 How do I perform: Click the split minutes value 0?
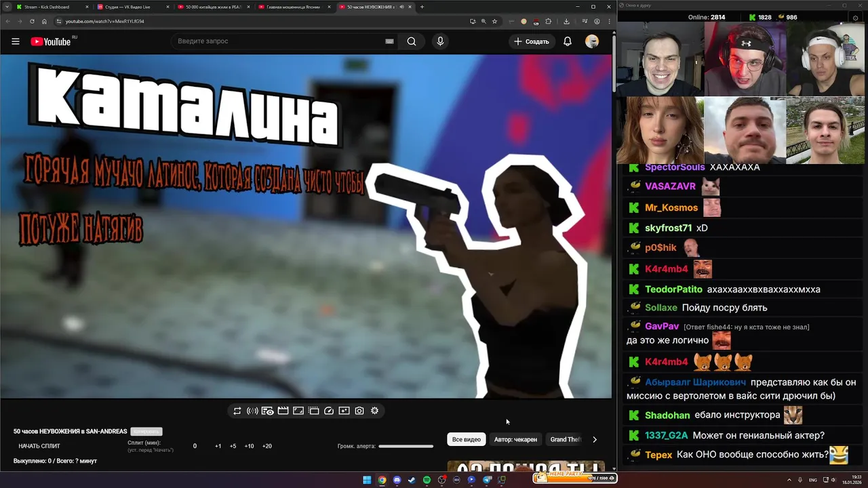click(x=195, y=446)
